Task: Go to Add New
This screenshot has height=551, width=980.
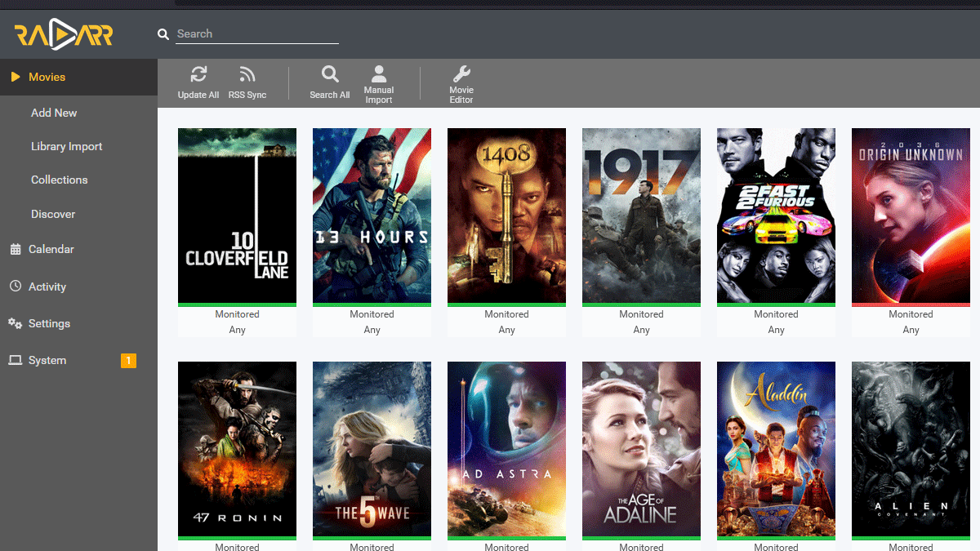Action: [x=54, y=113]
